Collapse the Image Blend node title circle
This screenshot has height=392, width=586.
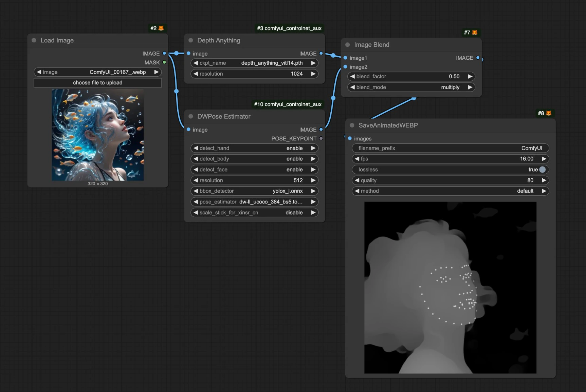tap(347, 44)
